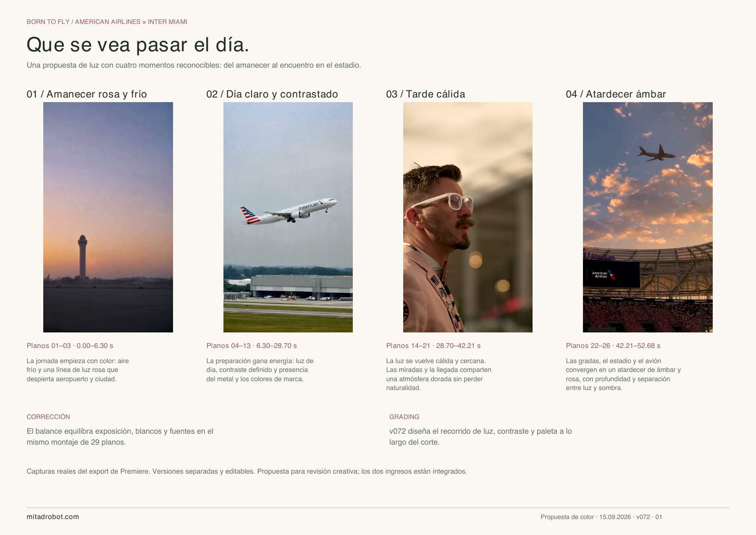756x535 pixels.
Task: Select the title 'Que se vea pasar el día.'
Action: (x=138, y=45)
